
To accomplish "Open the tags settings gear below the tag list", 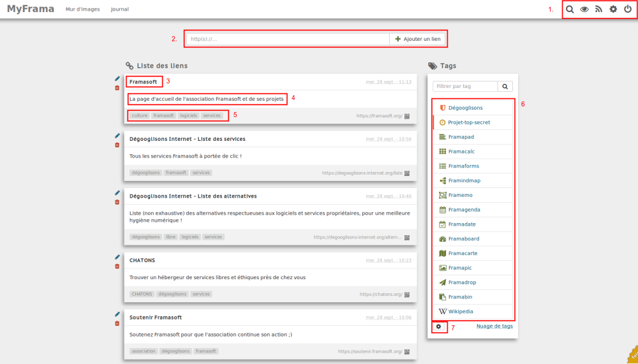I will 438,326.
